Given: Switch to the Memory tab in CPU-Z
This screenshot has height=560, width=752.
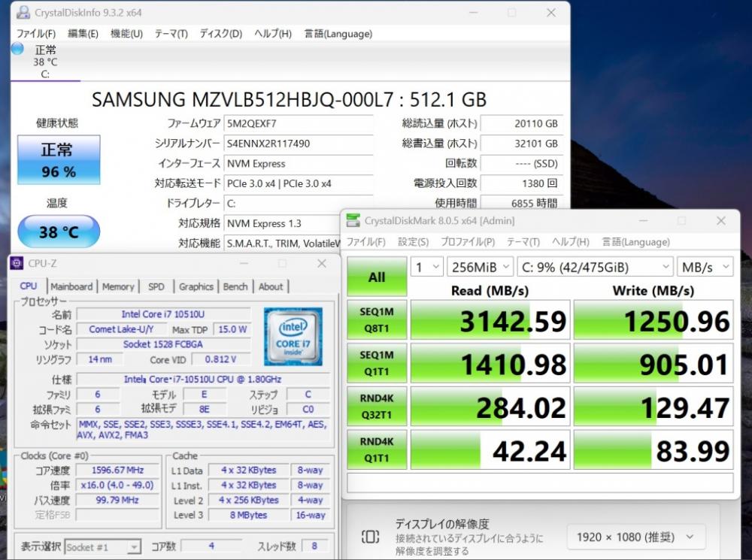Looking at the screenshot, I should (118, 286).
